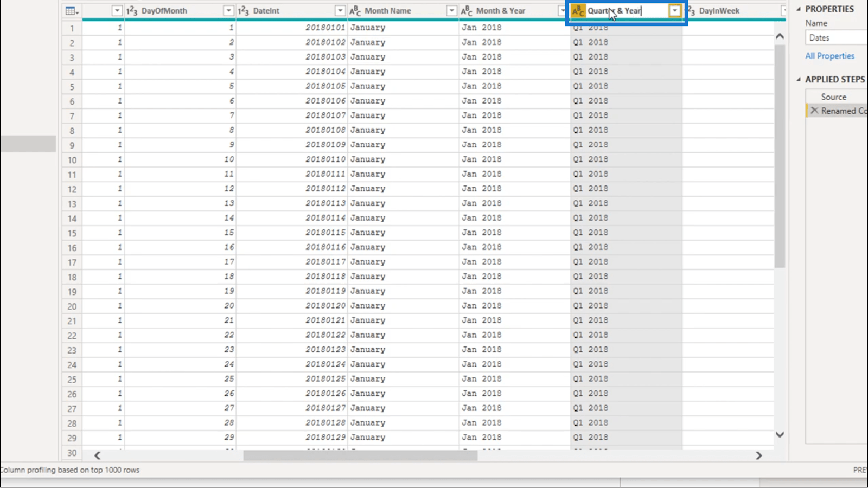Screen dimensions: 868x488
Task: Collapse the APPLIED STEPS section
Action: coord(799,79)
